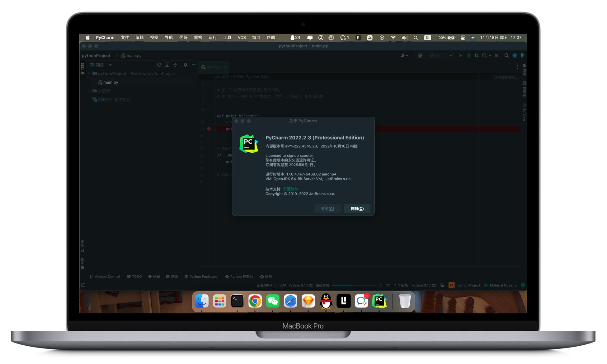Open Search Everywhere magnifier in PyCharm toolbar
The width and height of the screenshot is (607, 364).
(x=506, y=55)
